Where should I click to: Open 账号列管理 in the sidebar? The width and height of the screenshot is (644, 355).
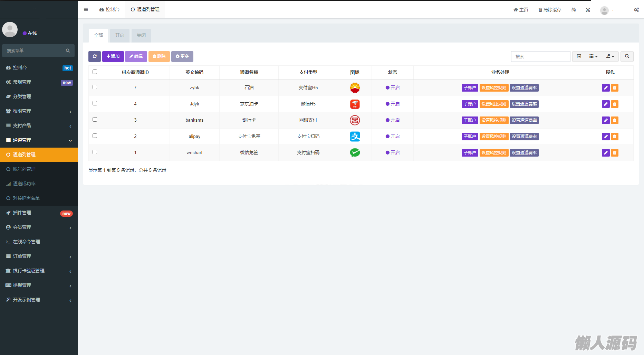[24, 169]
